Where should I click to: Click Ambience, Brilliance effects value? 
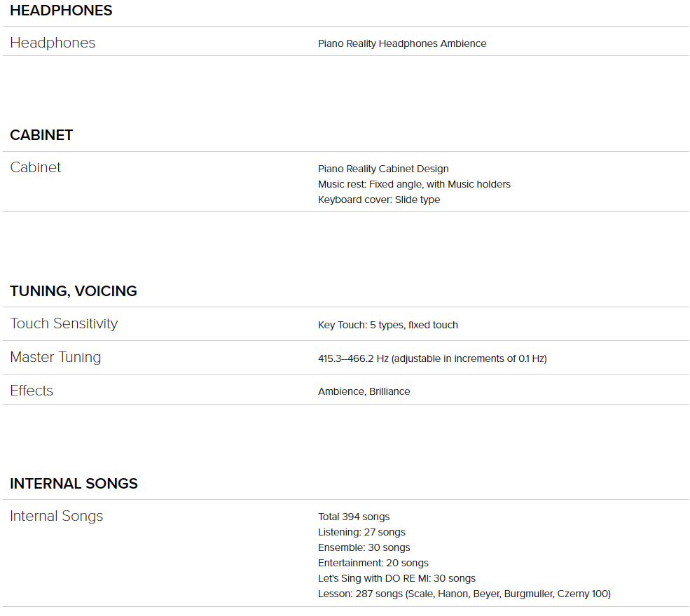click(x=364, y=392)
